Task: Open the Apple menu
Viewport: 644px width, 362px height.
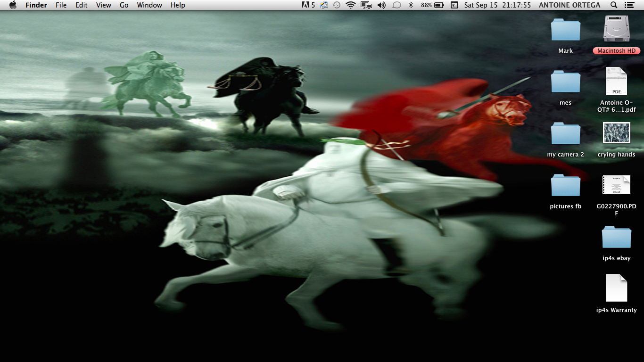Action: coord(13,5)
